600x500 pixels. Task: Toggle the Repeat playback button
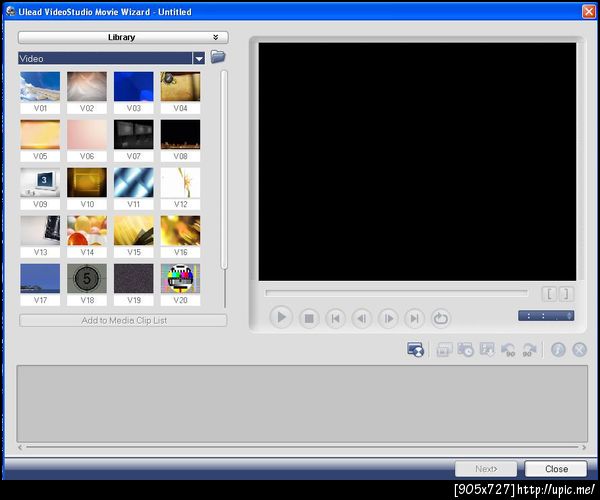441,318
